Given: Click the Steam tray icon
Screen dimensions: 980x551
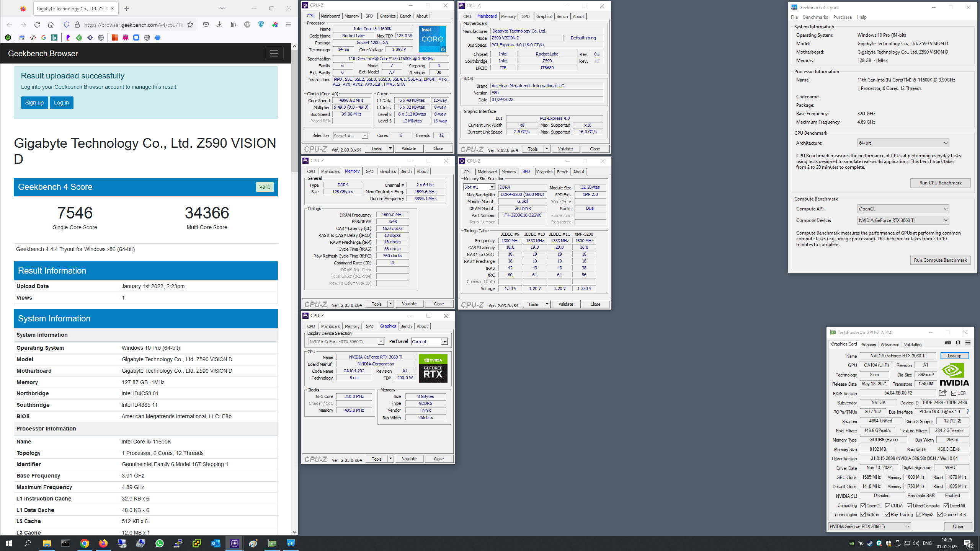Looking at the screenshot, I should [870, 543].
